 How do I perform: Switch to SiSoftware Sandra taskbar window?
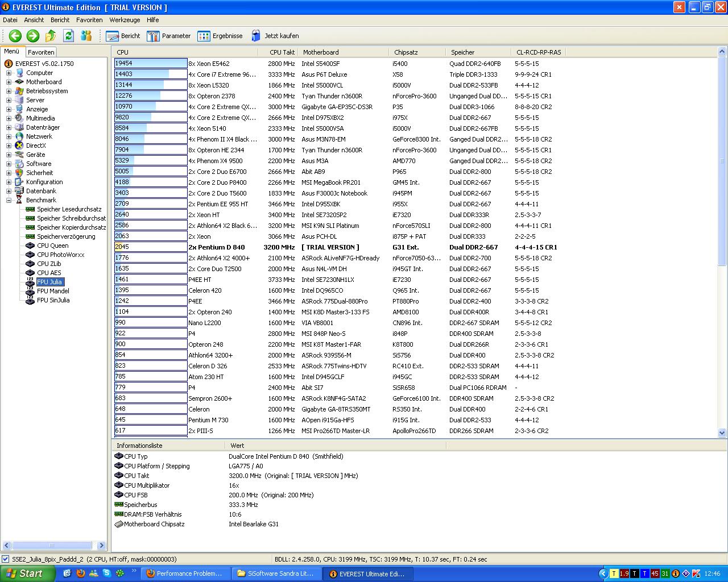(x=277, y=574)
